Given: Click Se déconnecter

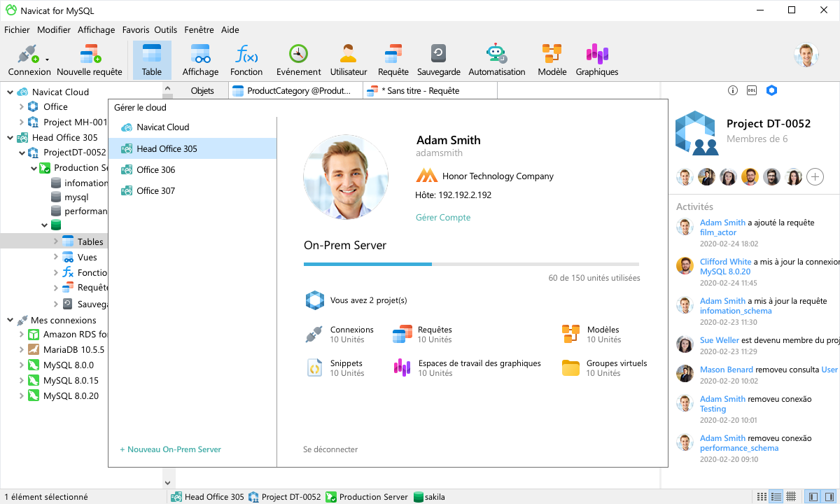Looking at the screenshot, I should [x=330, y=449].
